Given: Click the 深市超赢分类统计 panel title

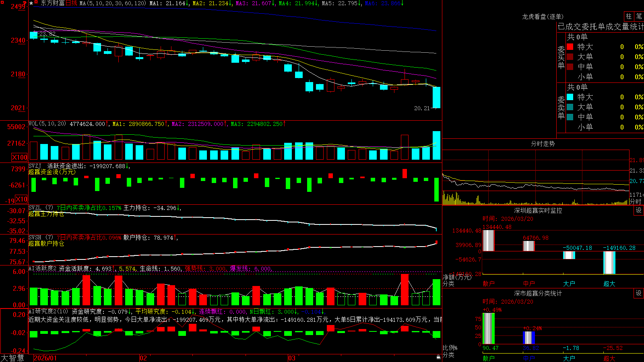Looking at the screenshot, I should (538, 293).
